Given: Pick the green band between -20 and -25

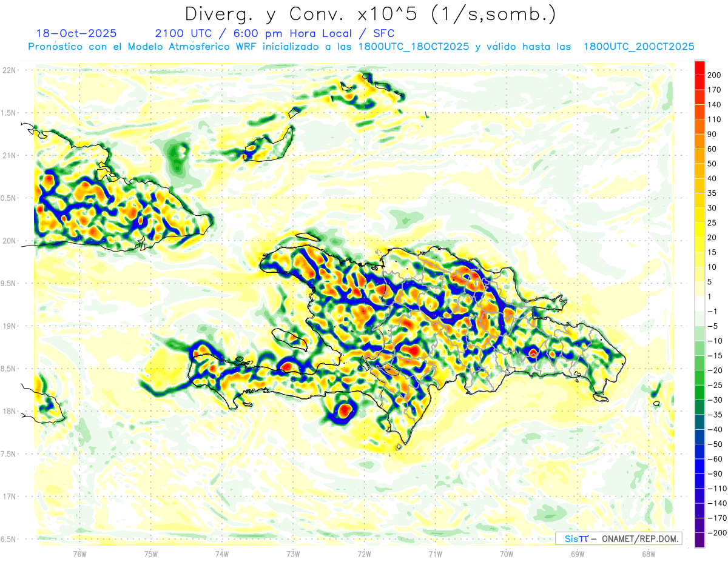Looking at the screenshot, I should click(x=699, y=378).
